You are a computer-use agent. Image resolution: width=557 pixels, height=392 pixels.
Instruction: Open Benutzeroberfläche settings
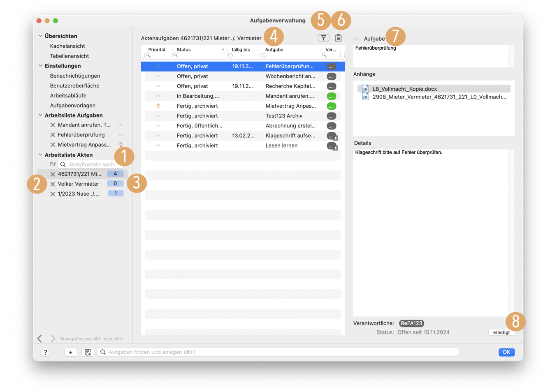click(x=74, y=85)
